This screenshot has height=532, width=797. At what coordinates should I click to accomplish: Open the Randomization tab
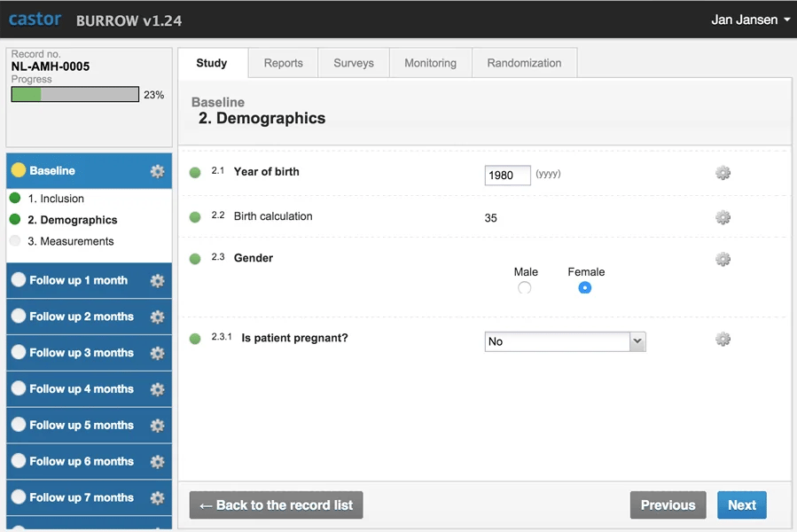(524, 63)
